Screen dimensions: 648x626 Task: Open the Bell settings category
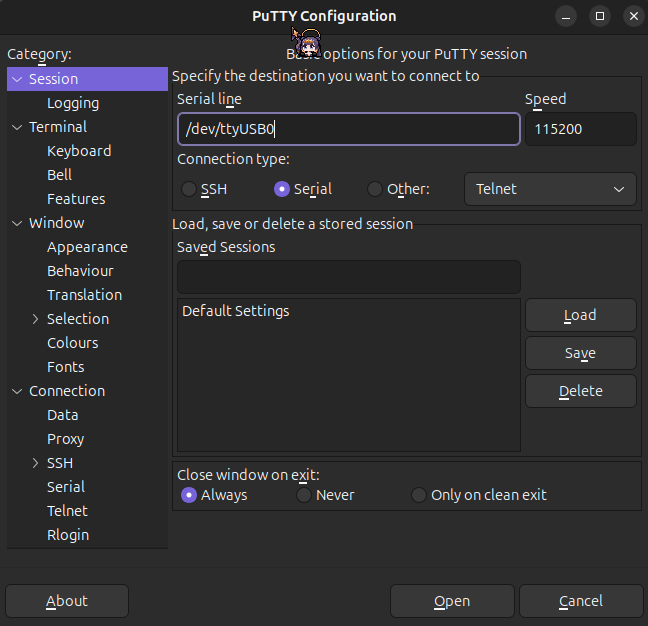pyautogui.click(x=60, y=175)
